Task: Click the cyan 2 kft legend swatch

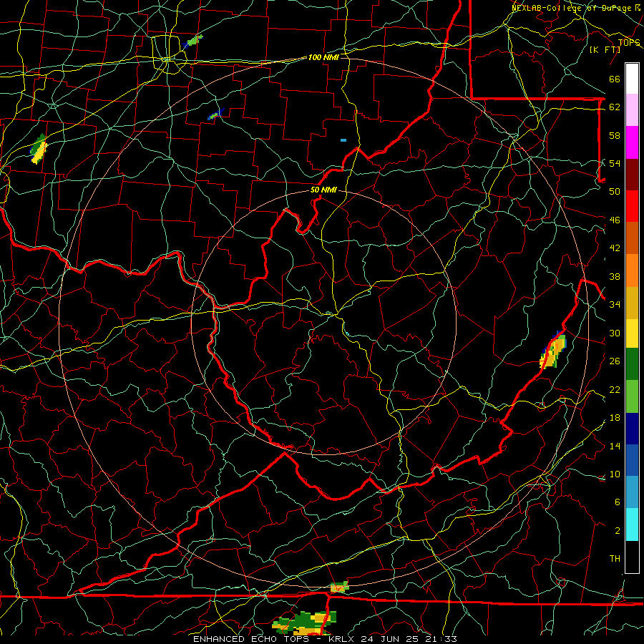Action: (x=632, y=525)
